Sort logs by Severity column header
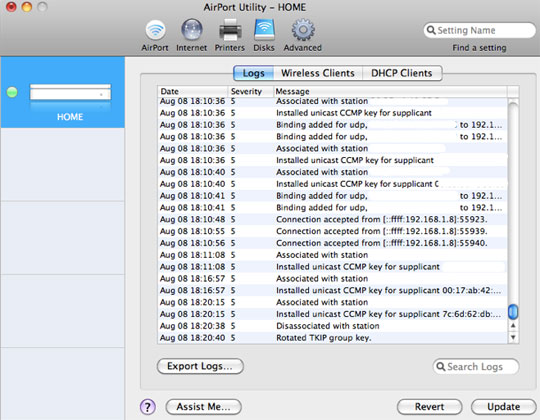This screenshot has width=540, height=420. pyautogui.click(x=251, y=92)
